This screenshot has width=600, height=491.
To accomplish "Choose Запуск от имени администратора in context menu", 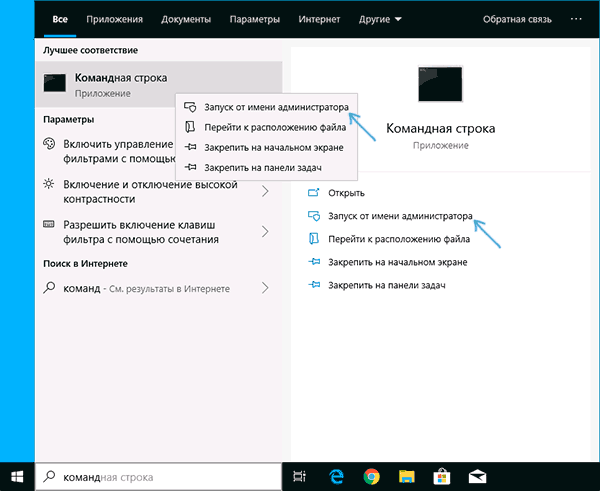I will 266,107.
